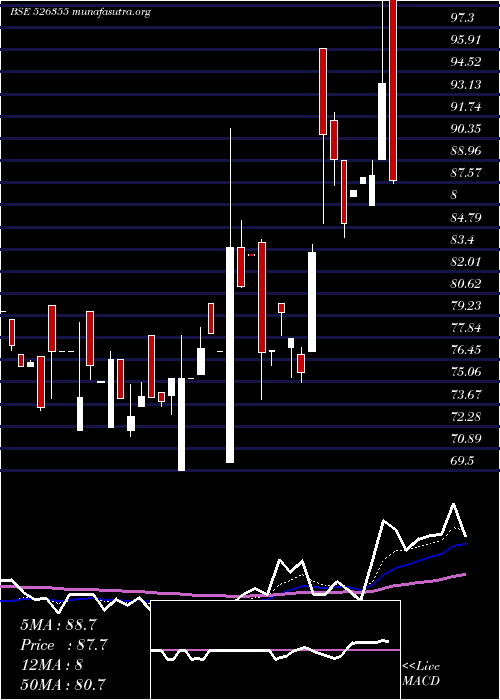Click the 94.52 price axis label
Viewport: 500px width, 700px height.
(466, 62)
